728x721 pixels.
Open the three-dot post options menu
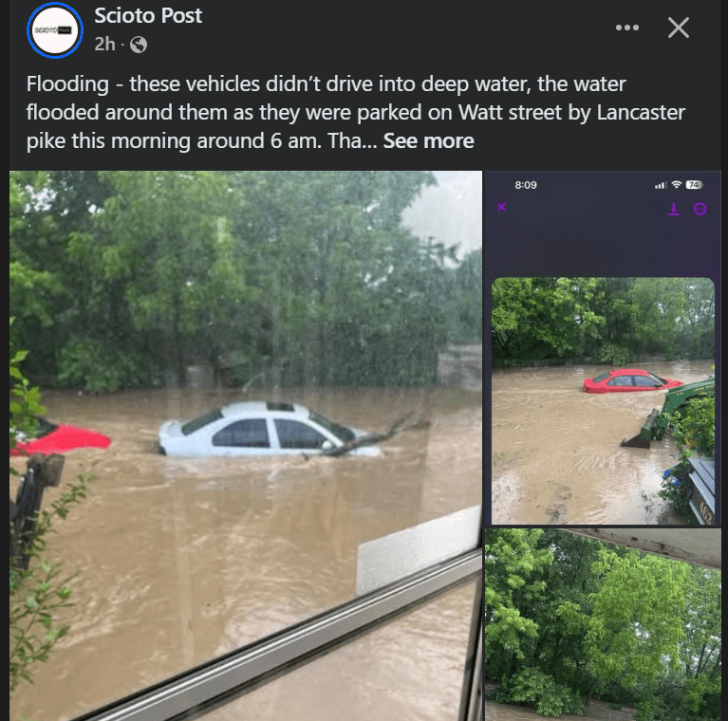tap(626, 28)
